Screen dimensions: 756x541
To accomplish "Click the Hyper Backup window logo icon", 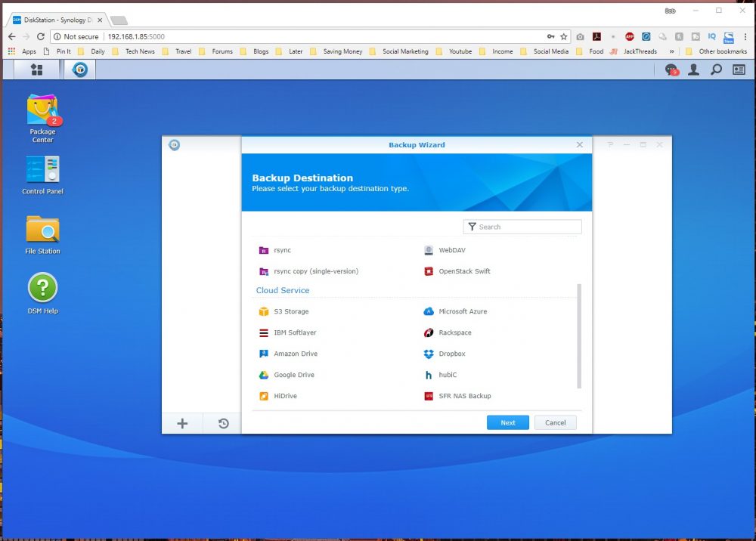I will coord(175,144).
